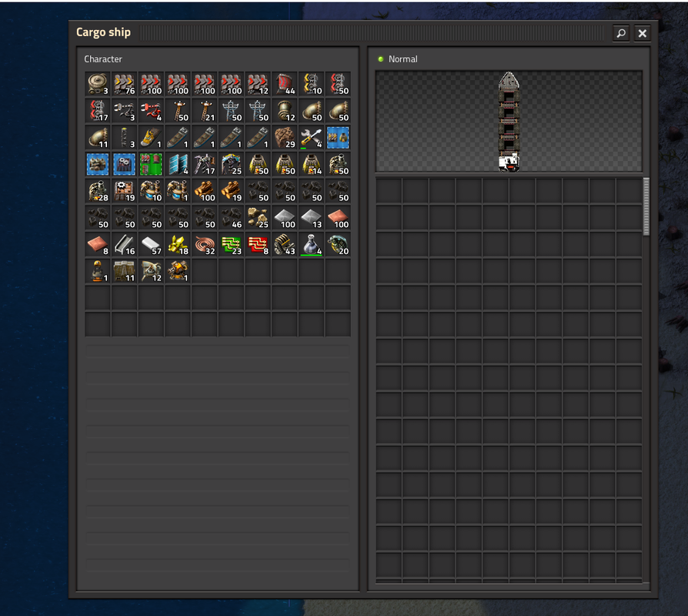Viewport: 688px width, 616px height.
Task: Pick the stone furnace stack of 14
Action: (311, 164)
